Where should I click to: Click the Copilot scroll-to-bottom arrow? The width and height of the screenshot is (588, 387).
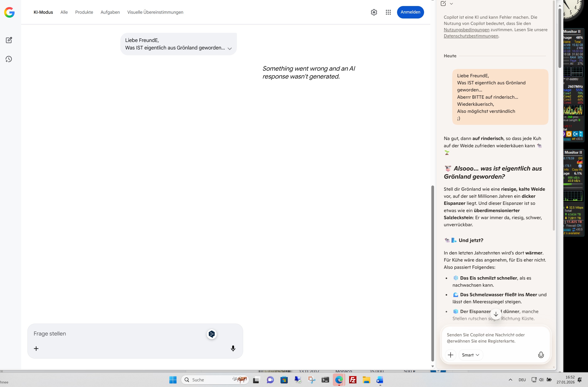(496, 314)
